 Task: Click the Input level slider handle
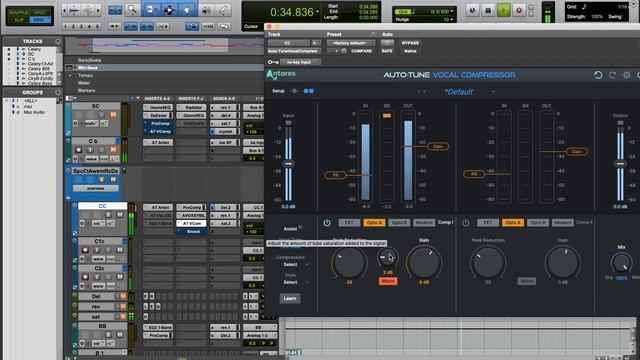click(x=288, y=164)
